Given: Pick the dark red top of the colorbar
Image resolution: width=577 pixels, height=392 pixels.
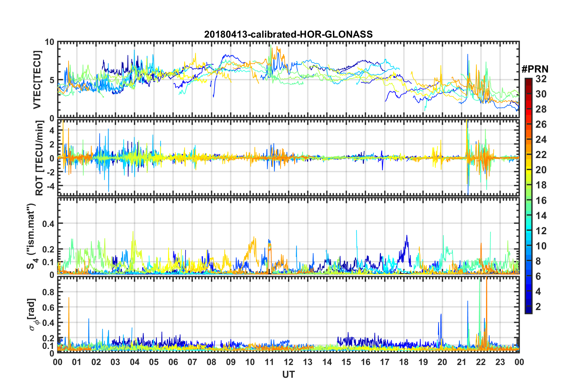Looking at the screenshot, I should 528,80.
